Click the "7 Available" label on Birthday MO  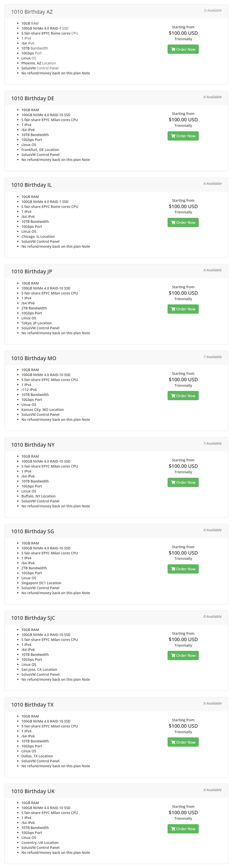pyautogui.click(x=212, y=357)
